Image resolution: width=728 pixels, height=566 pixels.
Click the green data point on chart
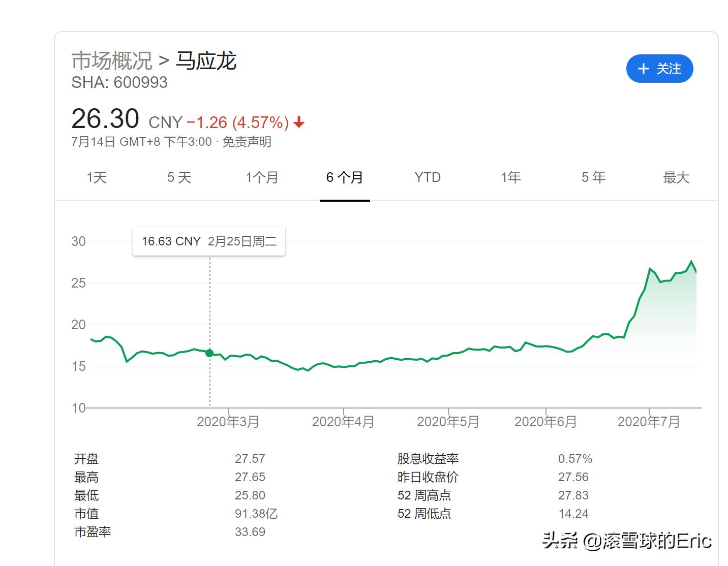[x=209, y=353]
